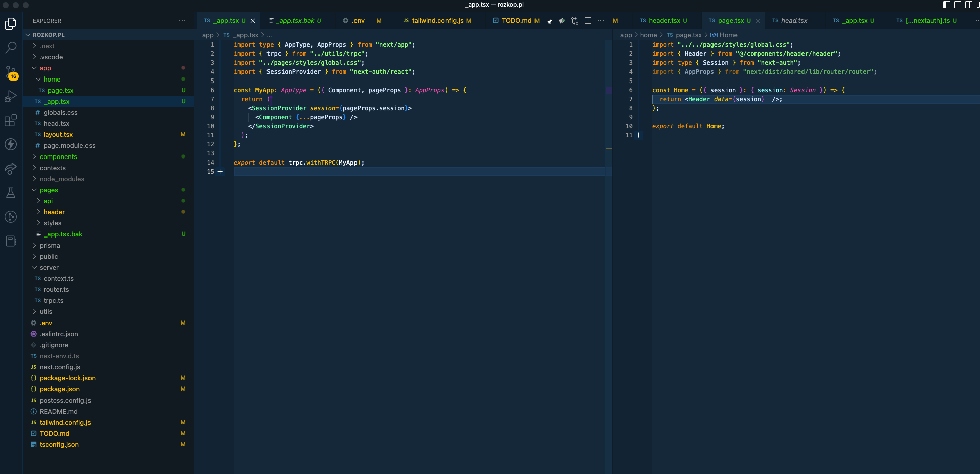Open the Search view in activity bar
This screenshot has width=980, height=474.
point(11,48)
